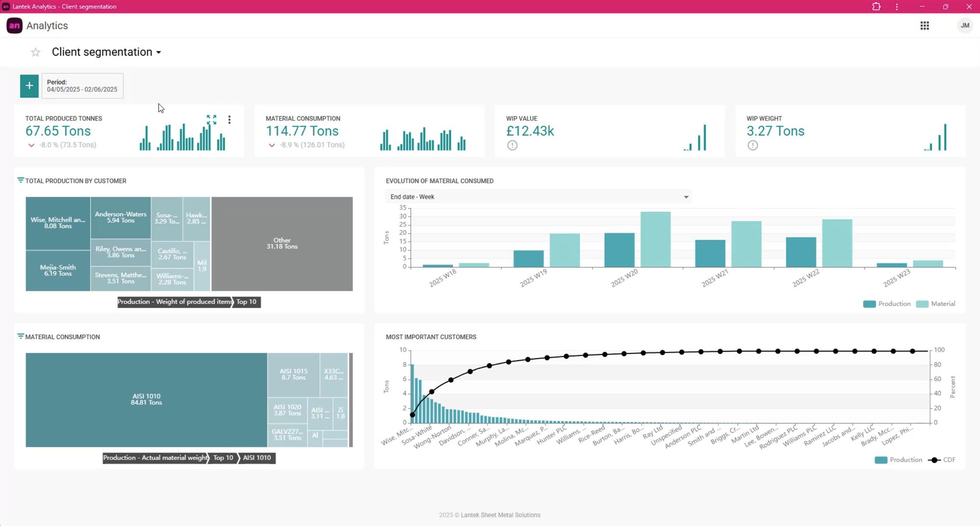
Task: Click the Material Consumption sparkline chart
Action: (x=423, y=139)
